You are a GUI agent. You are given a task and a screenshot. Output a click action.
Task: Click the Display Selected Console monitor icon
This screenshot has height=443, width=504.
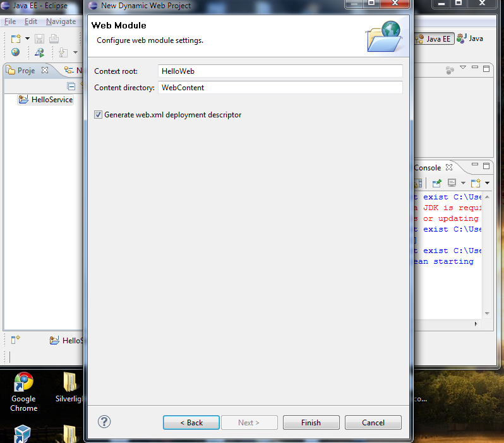tap(452, 183)
